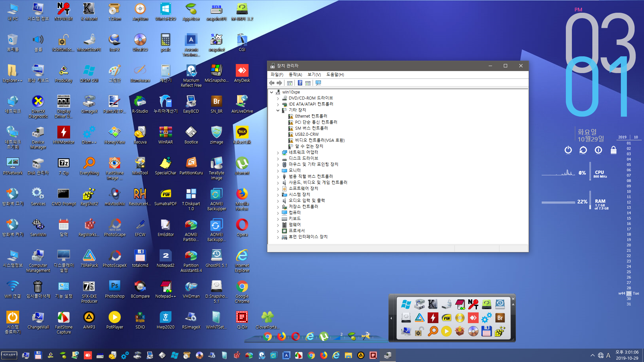
Task: Launch the AnyDesk desktop shortcut
Action: 242,73
